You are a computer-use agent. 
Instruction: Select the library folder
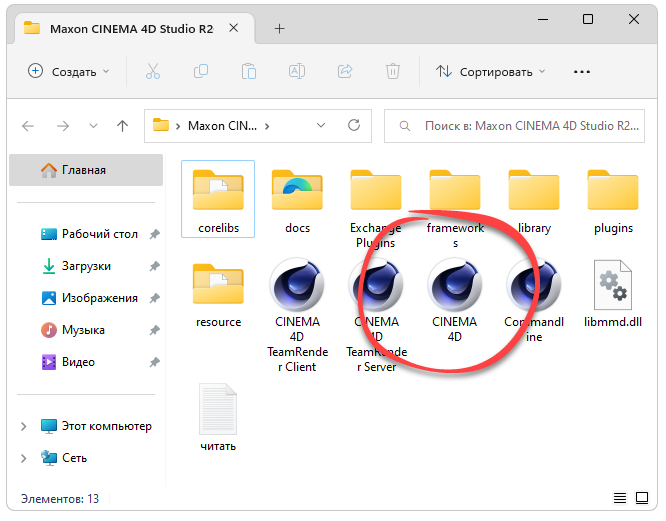pos(534,200)
